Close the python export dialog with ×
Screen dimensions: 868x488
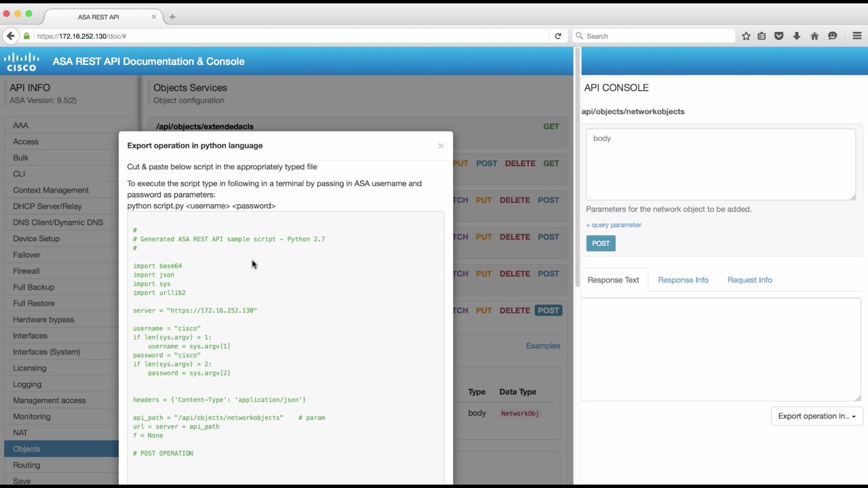441,146
